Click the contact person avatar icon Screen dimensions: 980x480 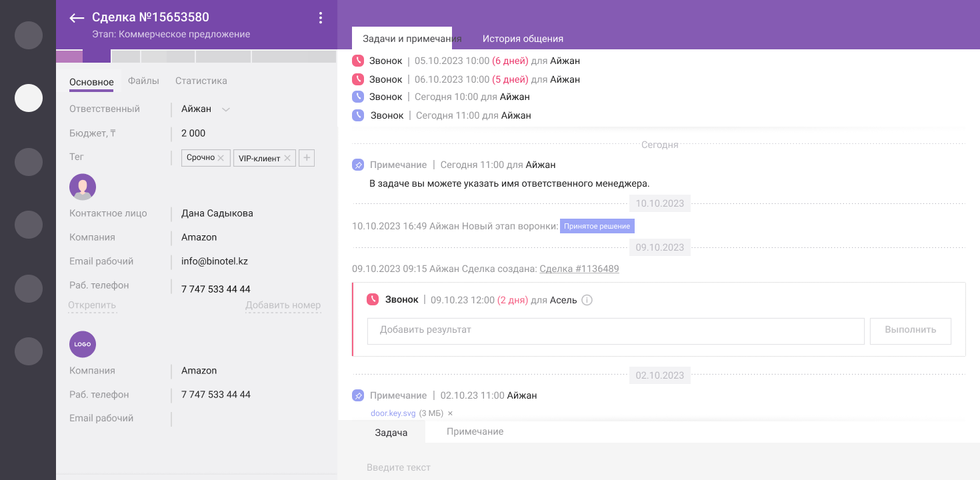pos(83,187)
